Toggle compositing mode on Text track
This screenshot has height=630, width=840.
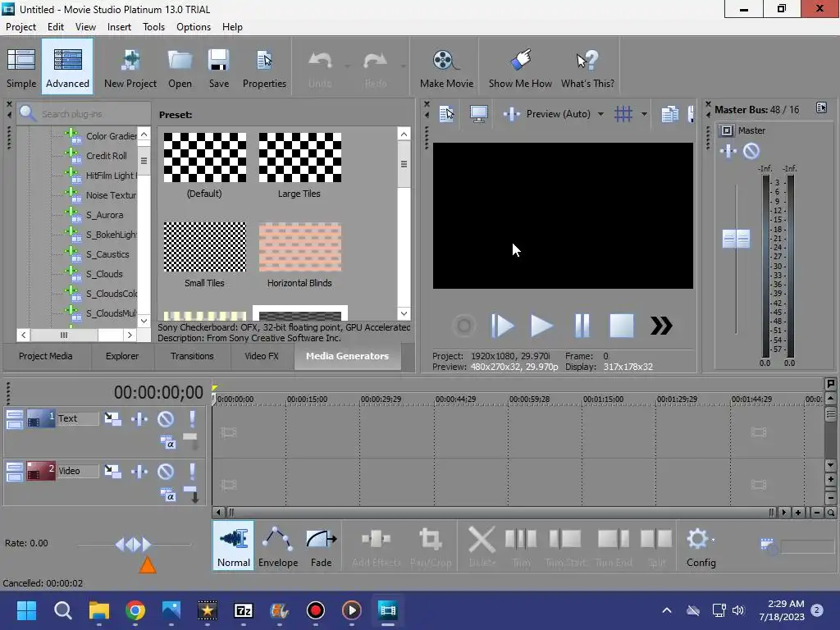pyautogui.click(x=167, y=442)
